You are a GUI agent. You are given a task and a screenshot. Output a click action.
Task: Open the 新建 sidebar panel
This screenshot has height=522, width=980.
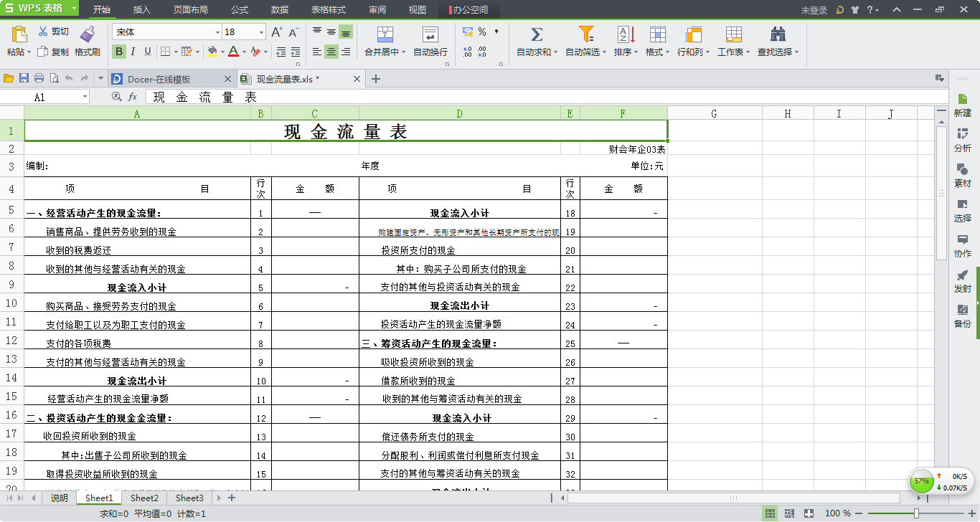[963, 105]
